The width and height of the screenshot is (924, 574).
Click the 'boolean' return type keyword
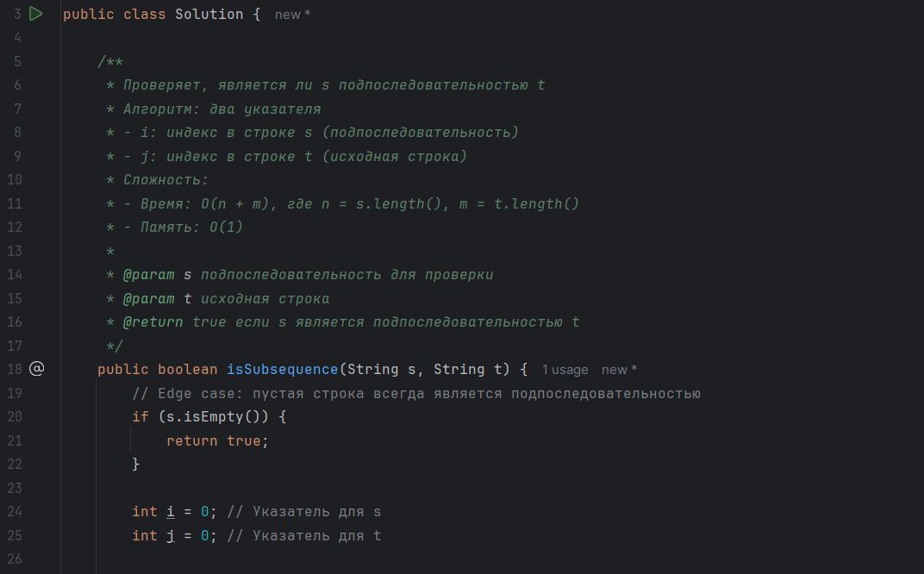(187, 370)
